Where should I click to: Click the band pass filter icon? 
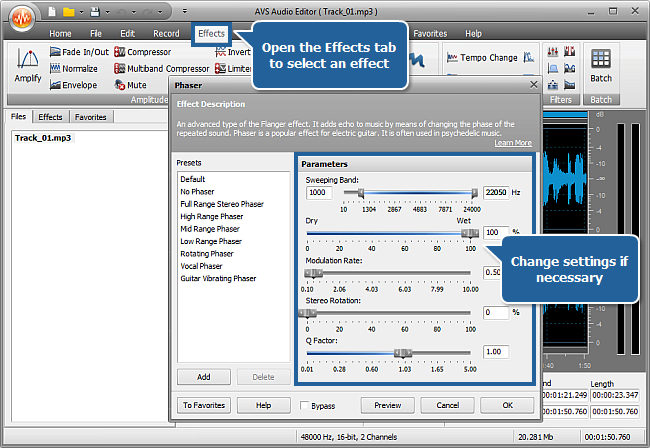pyautogui.click(x=553, y=68)
